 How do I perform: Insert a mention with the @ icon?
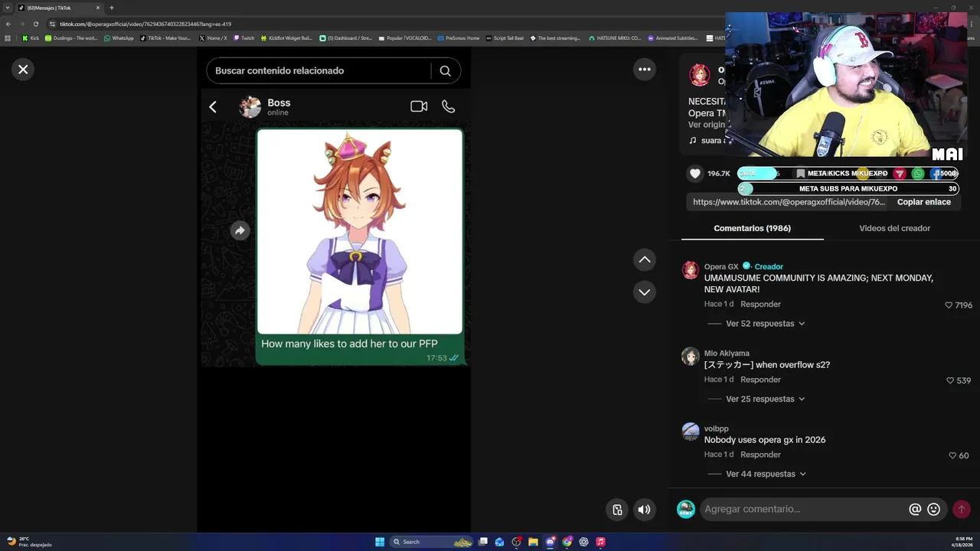click(915, 510)
